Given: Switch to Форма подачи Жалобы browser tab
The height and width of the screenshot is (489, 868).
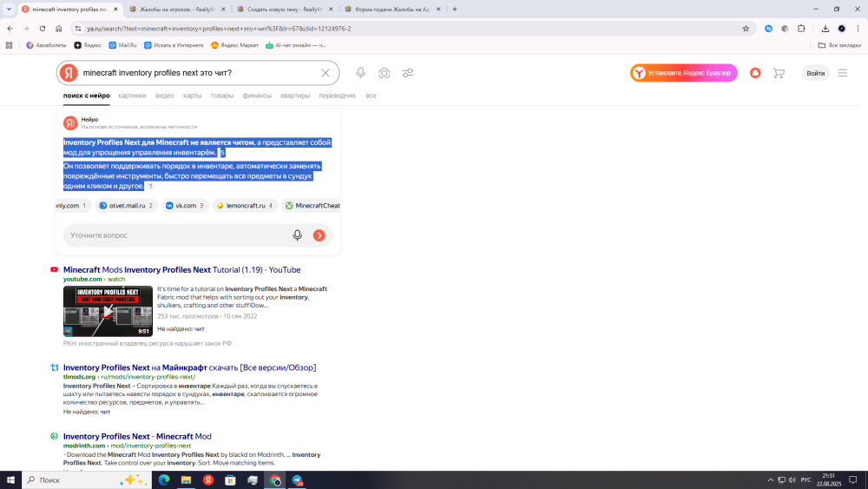Looking at the screenshot, I should click(x=392, y=10).
